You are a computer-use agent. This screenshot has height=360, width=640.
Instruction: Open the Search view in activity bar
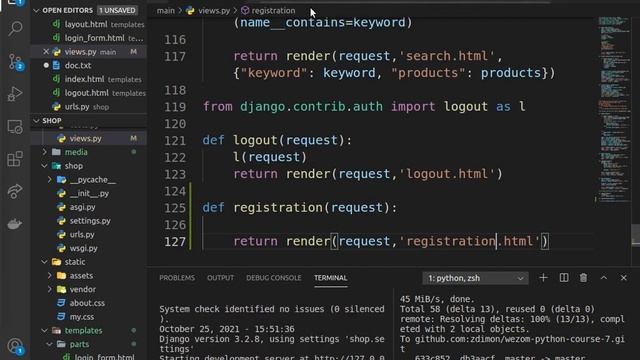(x=15, y=28)
